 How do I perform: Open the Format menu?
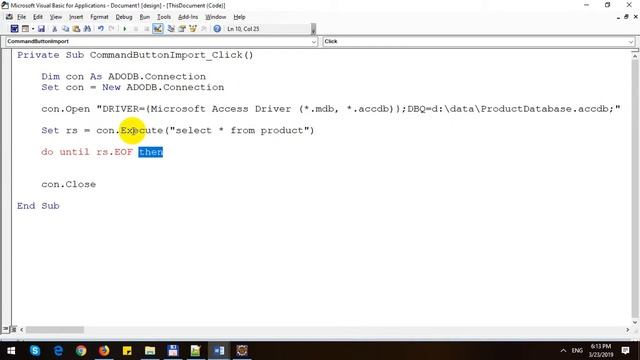[x=99, y=17]
